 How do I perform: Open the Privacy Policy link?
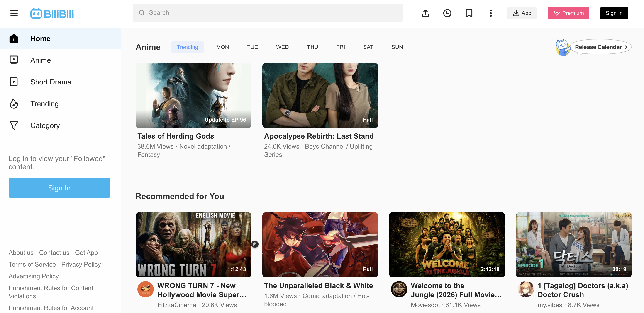[81, 264]
